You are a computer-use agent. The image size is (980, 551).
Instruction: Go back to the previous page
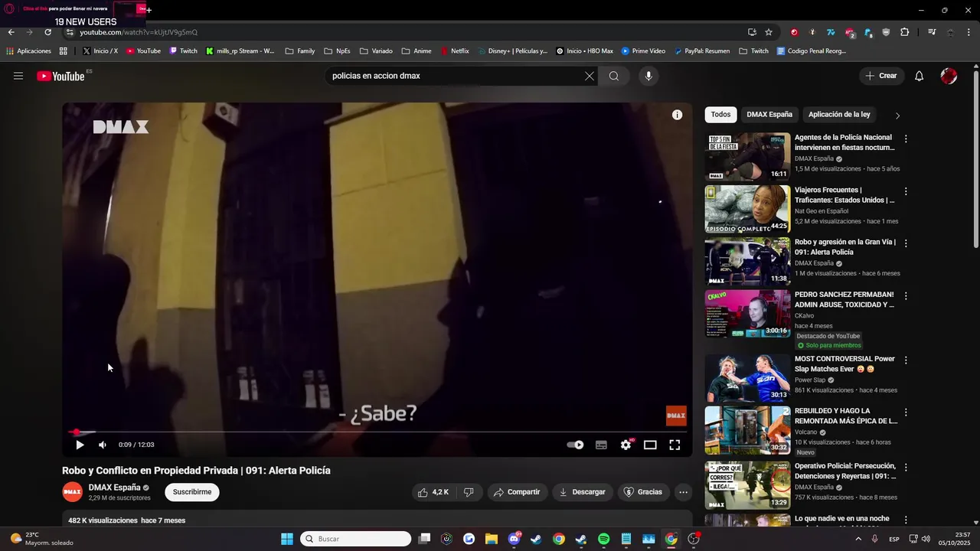tap(11, 32)
